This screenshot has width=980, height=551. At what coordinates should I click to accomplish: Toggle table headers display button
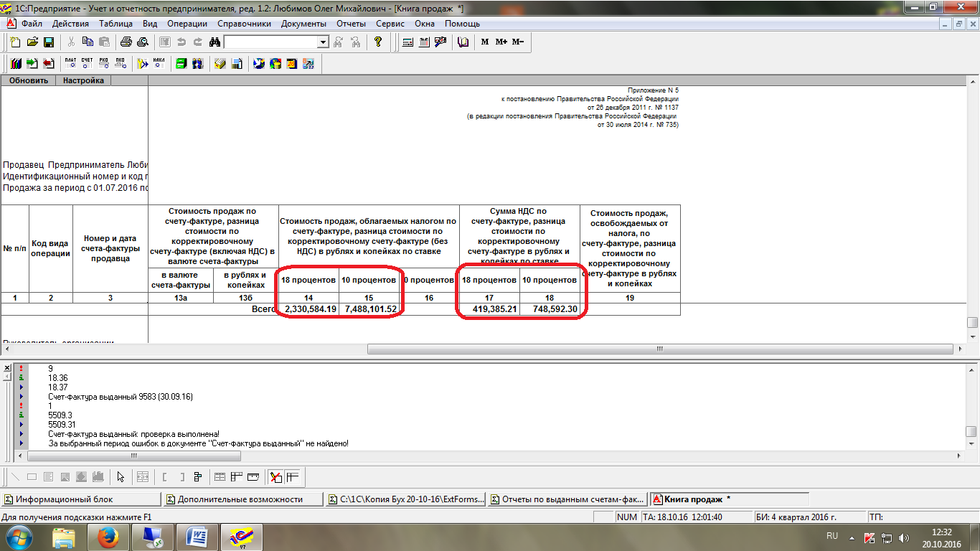pyautogui.click(x=236, y=476)
